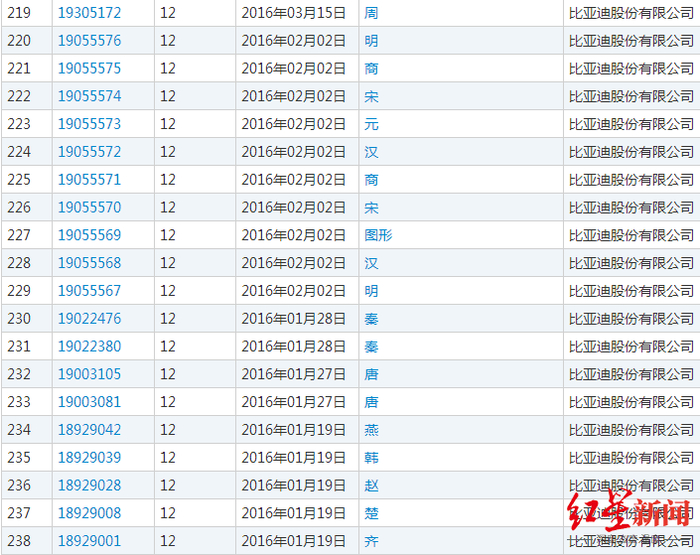
Task: Click trademark name 燕 in row 234
Action: [371, 430]
